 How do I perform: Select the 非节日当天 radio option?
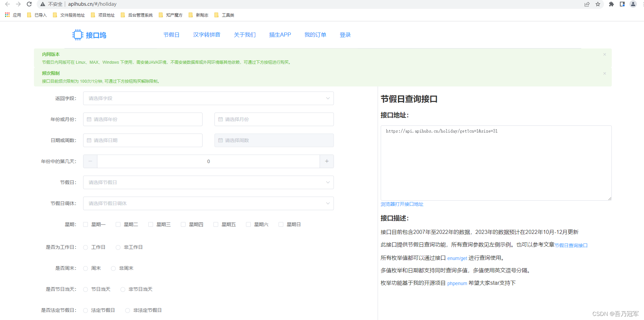123,289
